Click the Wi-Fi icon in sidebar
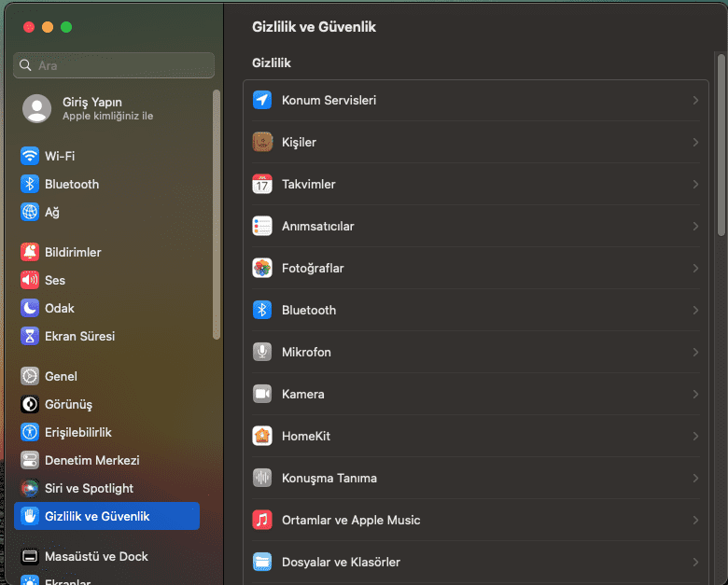The width and height of the screenshot is (728, 585). (30, 156)
